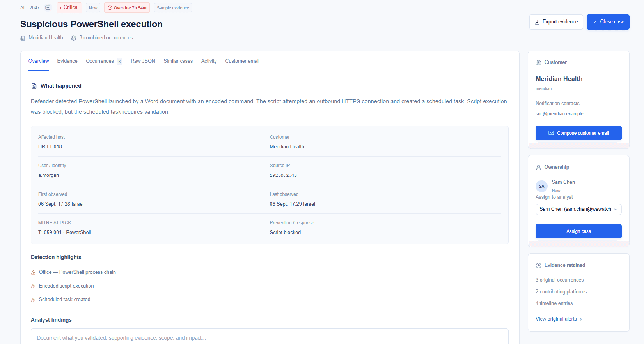Click the 4 timeline entries text

(x=554, y=303)
